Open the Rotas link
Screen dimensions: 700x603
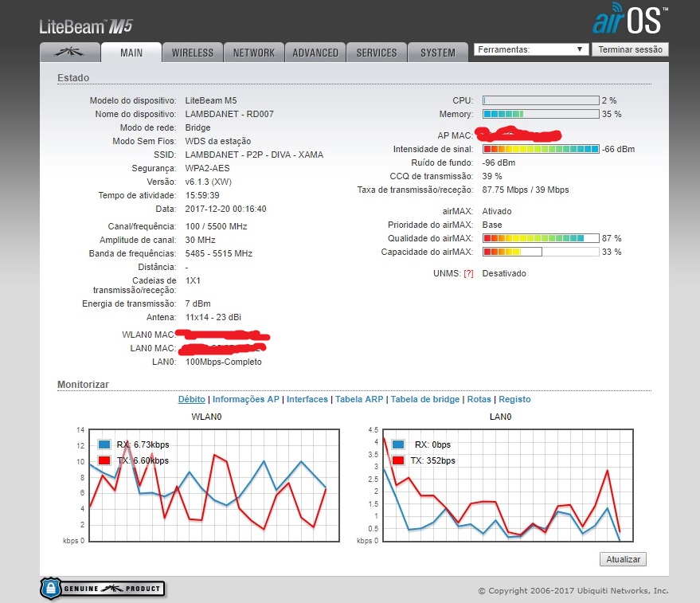click(479, 399)
